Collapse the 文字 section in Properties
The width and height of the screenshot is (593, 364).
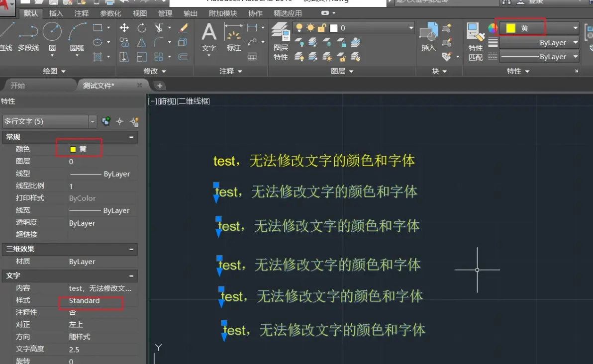pos(131,276)
